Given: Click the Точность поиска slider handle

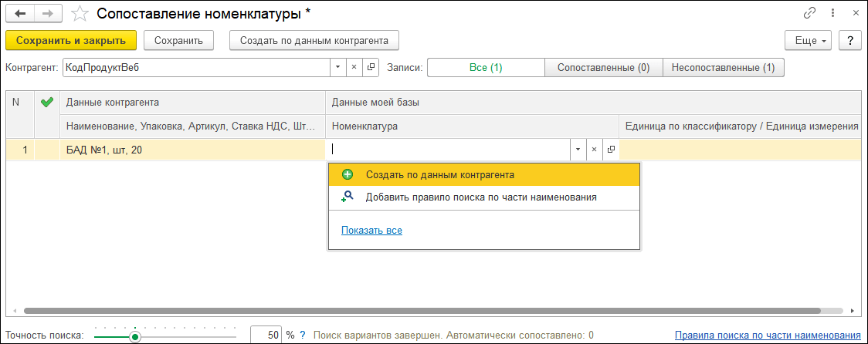Looking at the screenshot, I should [x=135, y=336].
